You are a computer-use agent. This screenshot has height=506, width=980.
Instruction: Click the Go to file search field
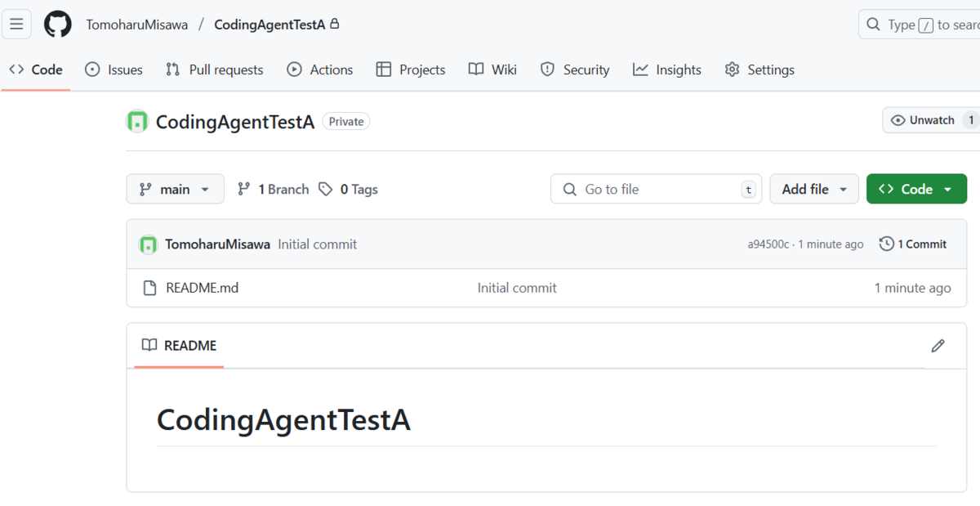(656, 189)
